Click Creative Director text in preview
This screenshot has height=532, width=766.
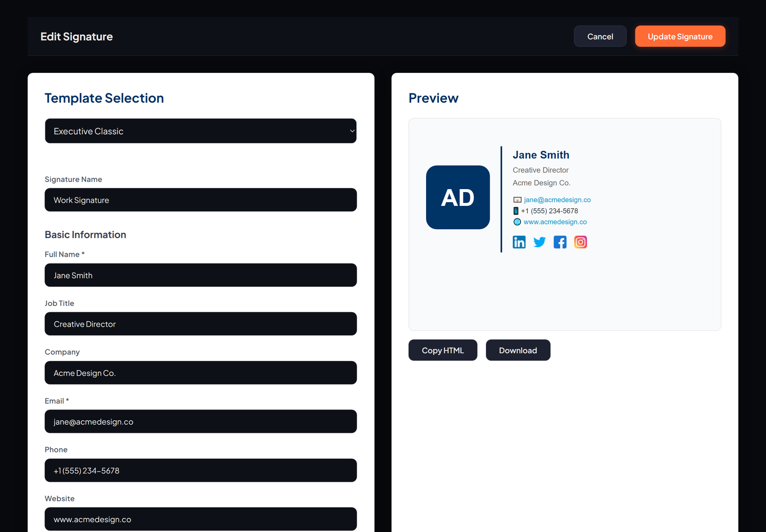point(541,170)
